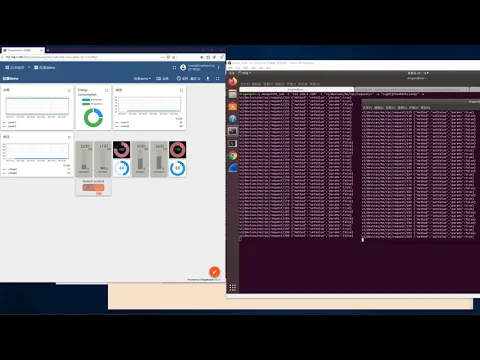Screen dimensions: 480x360
Task: Open the first menu of the main terminal
Action: point(245,84)
